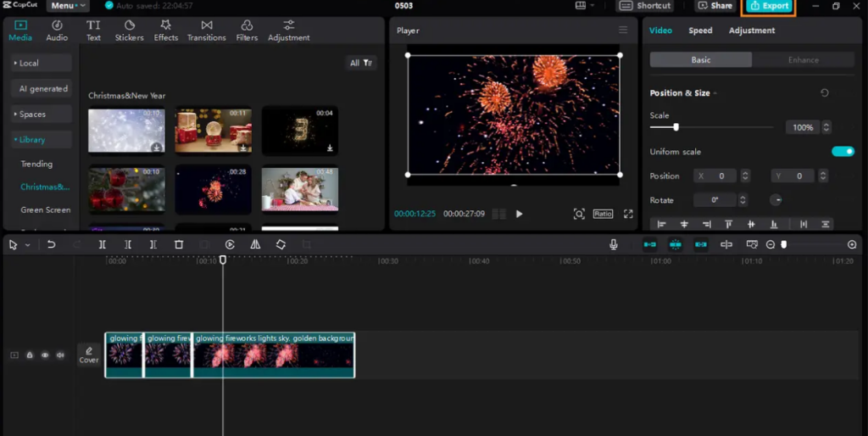This screenshot has height=436, width=868.
Task: Click the align left icon
Action: coord(661,225)
